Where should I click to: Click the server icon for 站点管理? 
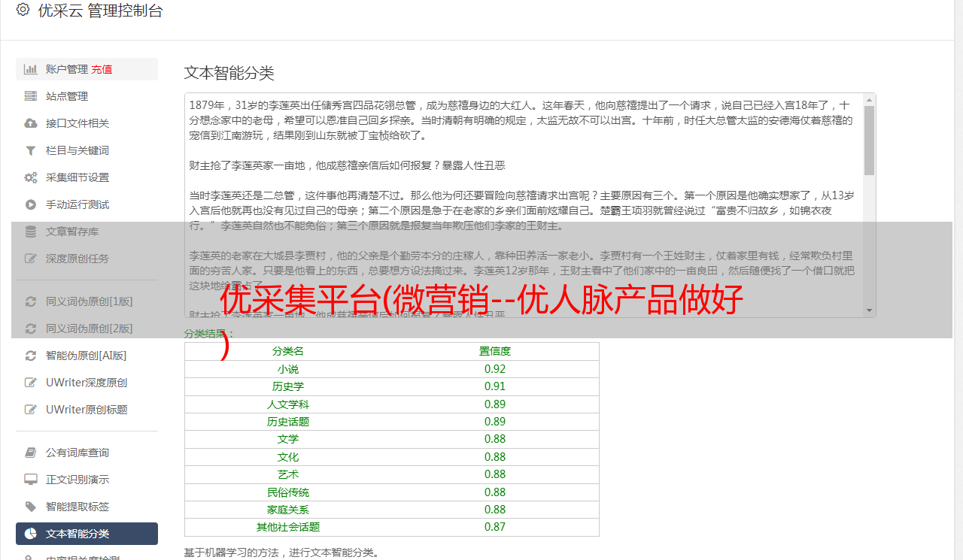pyautogui.click(x=30, y=96)
